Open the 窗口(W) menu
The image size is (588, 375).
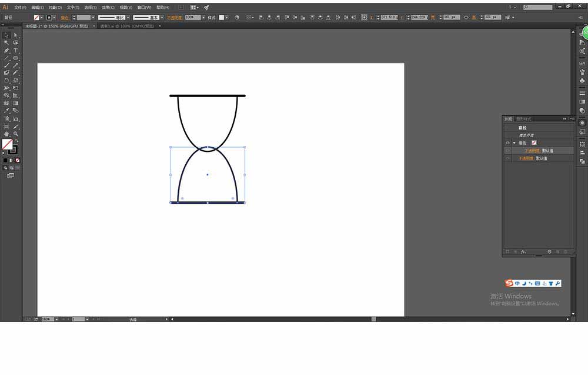pyautogui.click(x=144, y=7)
